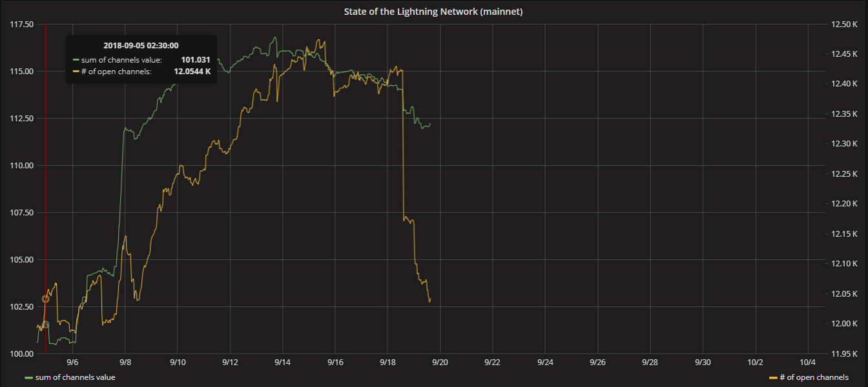Click the right axis value '12.40 K'
This screenshot has height=387, width=868.
(x=844, y=84)
